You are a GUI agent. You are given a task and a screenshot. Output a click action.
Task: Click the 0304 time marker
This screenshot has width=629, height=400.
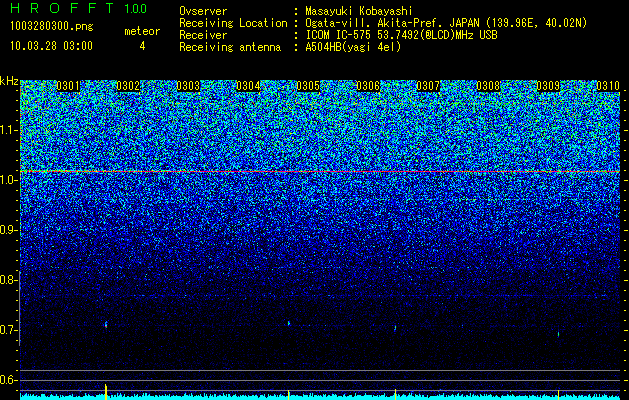point(248,86)
